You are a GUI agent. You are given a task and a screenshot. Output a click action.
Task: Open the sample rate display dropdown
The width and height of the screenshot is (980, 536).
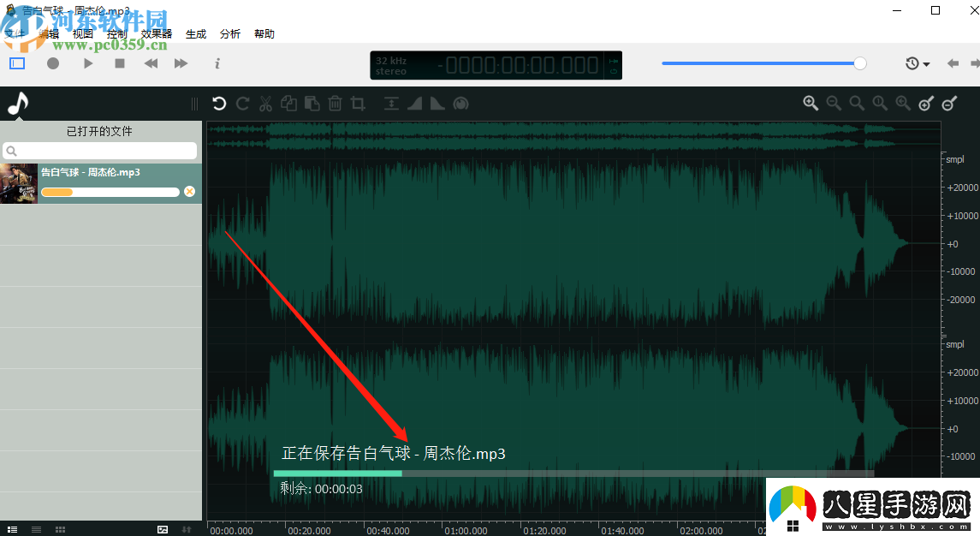click(x=393, y=65)
